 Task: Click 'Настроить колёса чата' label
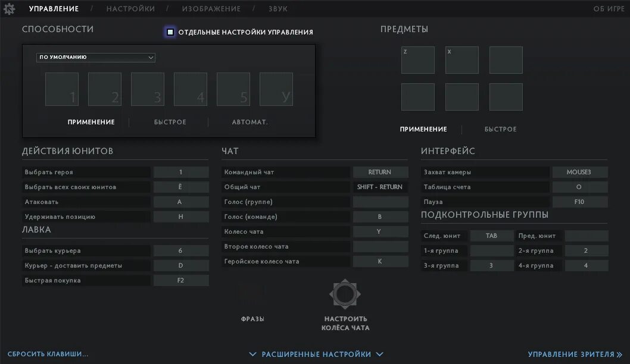point(345,324)
